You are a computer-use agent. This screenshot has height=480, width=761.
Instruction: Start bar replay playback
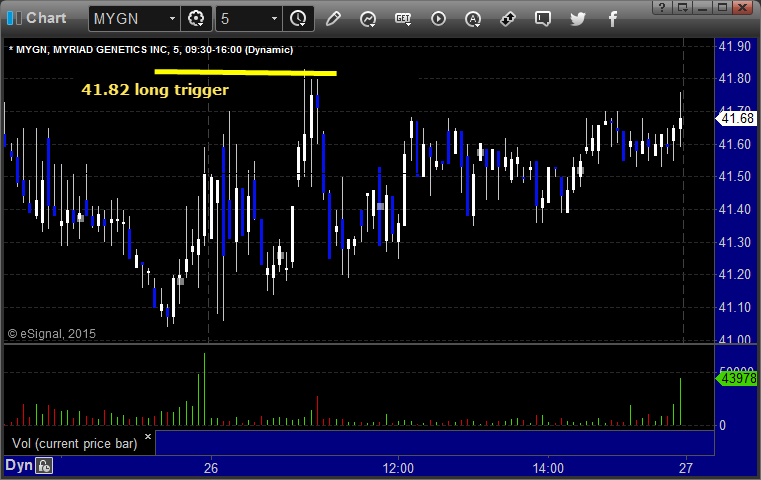click(x=438, y=19)
